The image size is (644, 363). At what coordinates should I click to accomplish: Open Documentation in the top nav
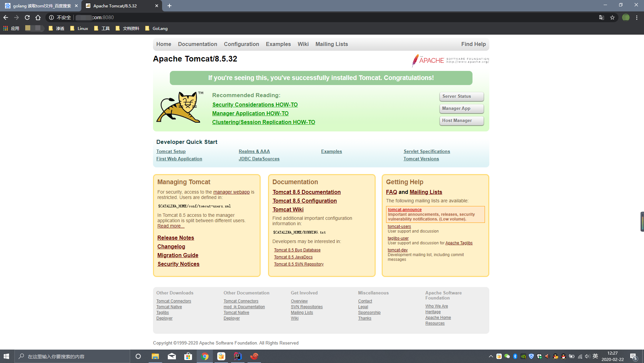197,44
